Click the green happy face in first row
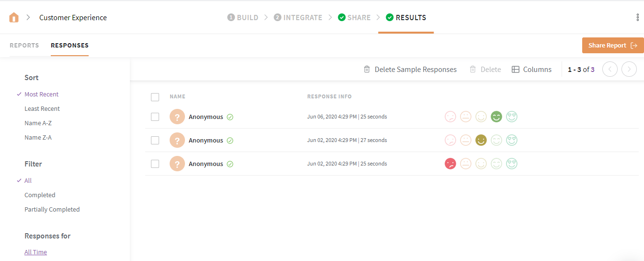This screenshot has width=644, height=261. tap(496, 117)
